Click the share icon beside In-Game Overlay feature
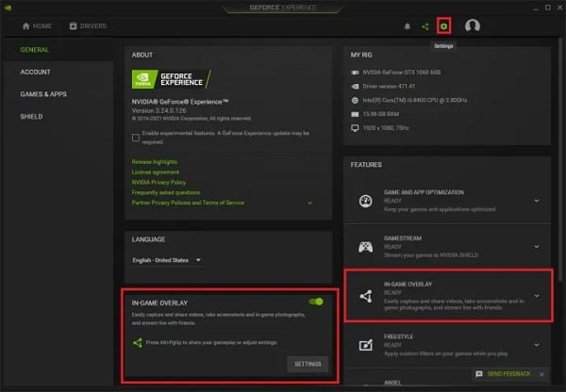This screenshot has height=392, width=566. 366,296
